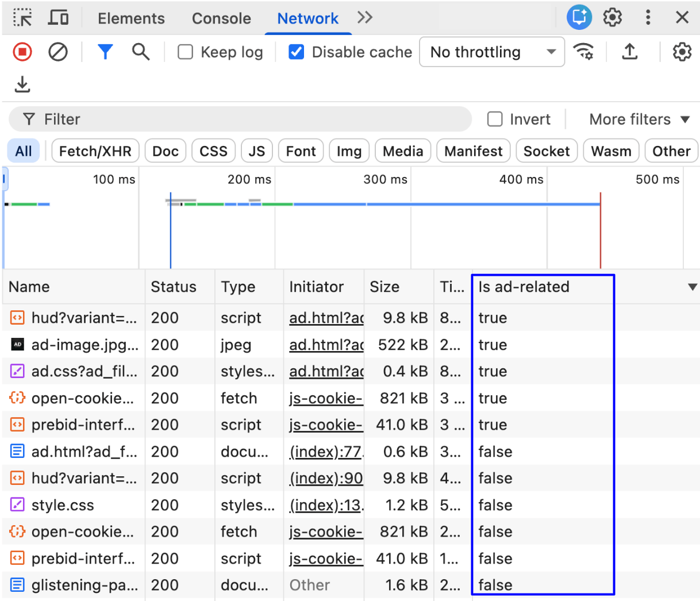Open the three-dot customize DevTools menu
700x601 pixels.
point(648,17)
